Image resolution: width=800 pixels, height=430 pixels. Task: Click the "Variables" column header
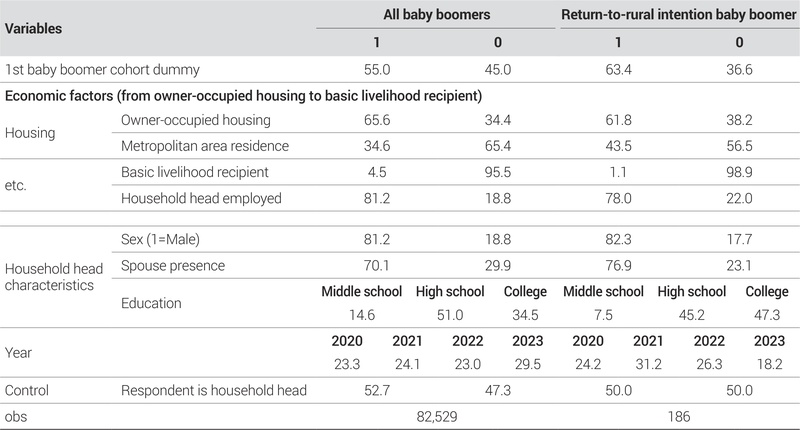point(34,29)
